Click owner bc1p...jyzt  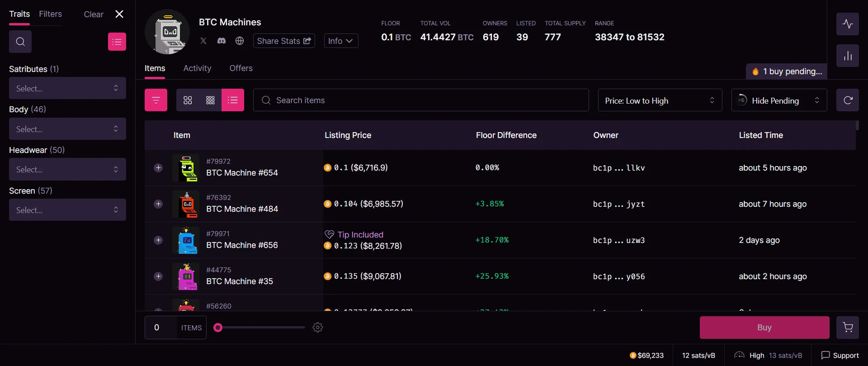(619, 204)
